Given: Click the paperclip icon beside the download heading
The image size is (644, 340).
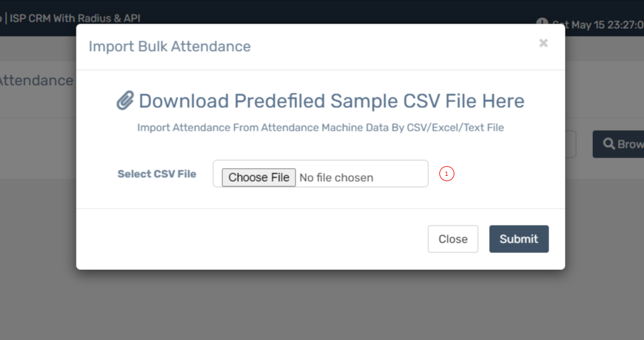Looking at the screenshot, I should tap(125, 101).
